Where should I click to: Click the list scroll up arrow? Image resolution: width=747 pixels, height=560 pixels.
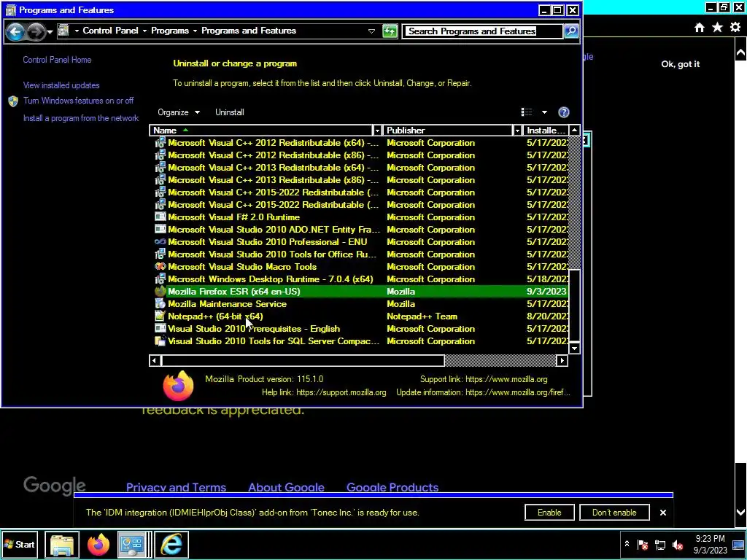pos(575,131)
